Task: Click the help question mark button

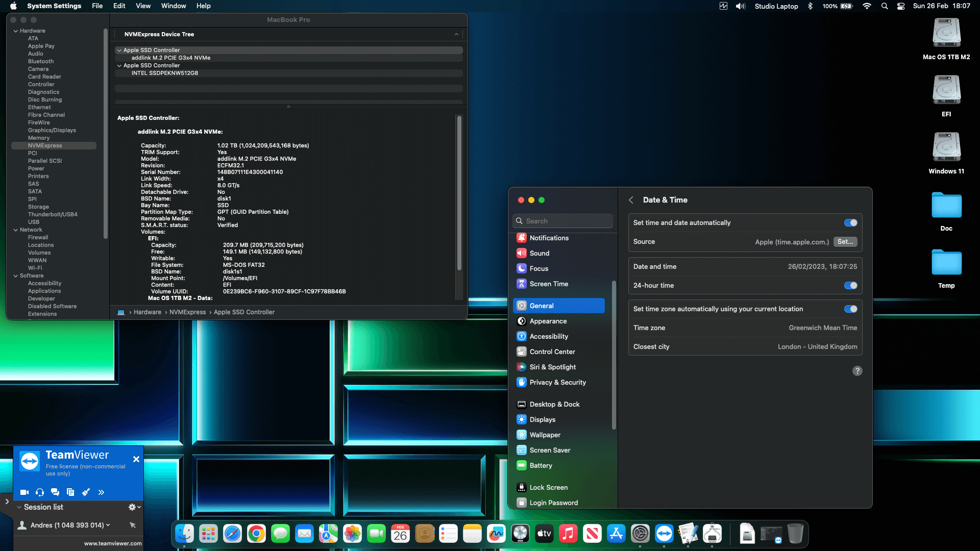Action: (x=857, y=371)
